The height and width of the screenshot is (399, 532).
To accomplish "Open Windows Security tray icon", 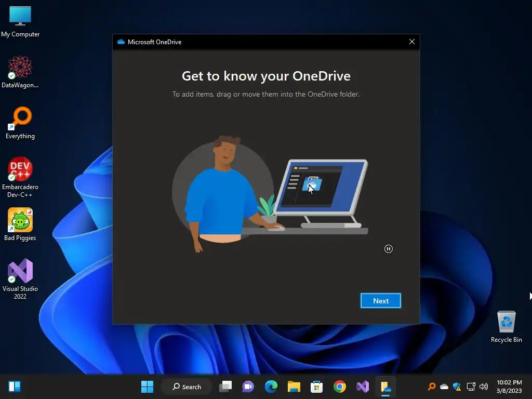I will (x=457, y=387).
